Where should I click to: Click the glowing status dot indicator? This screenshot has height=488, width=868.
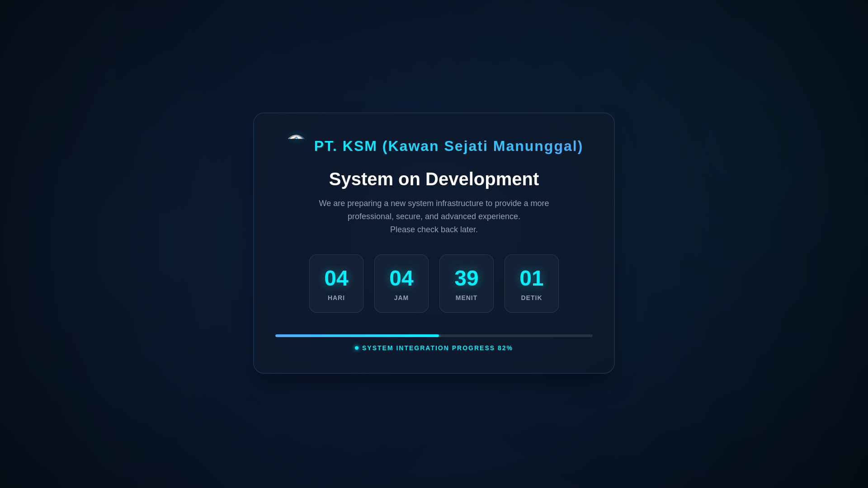[x=357, y=348]
